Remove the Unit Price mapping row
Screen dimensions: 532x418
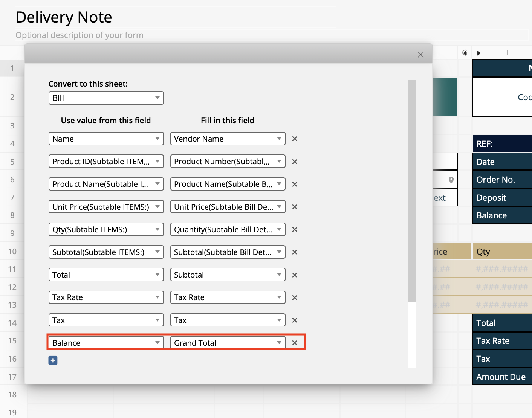point(295,207)
